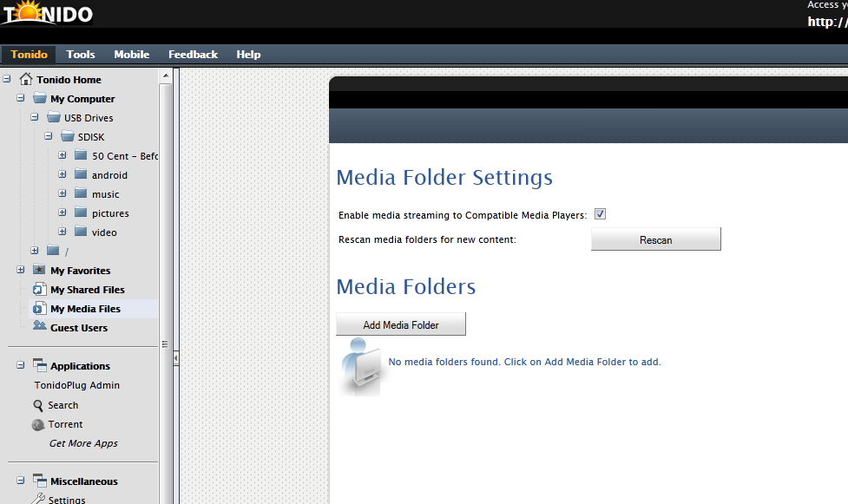Click the android folder icon

pyautogui.click(x=81, y=174)
